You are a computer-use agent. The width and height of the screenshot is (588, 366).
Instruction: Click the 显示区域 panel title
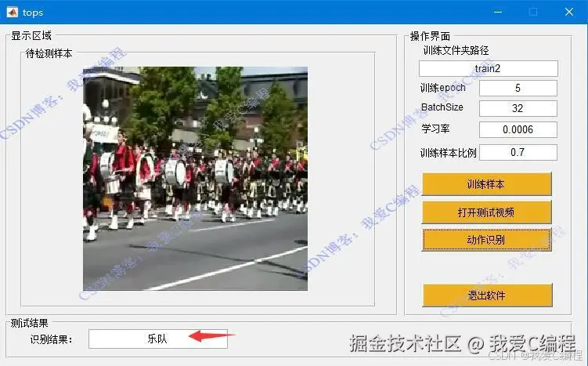[31, 36]
